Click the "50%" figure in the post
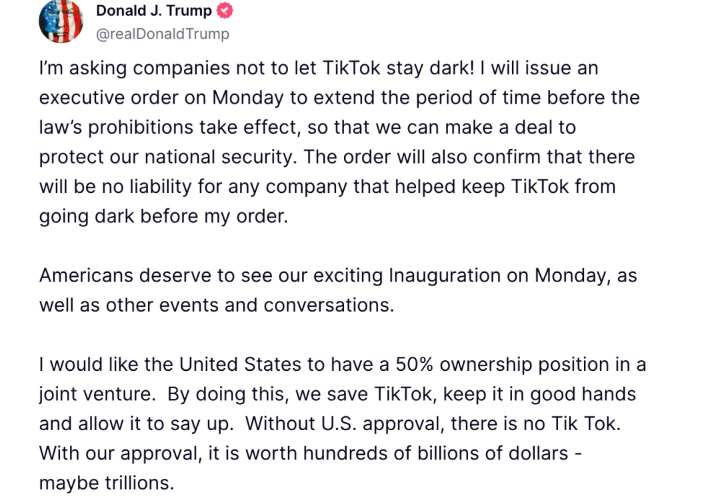The height and width of the screenshot is (501, 705). 415,364
